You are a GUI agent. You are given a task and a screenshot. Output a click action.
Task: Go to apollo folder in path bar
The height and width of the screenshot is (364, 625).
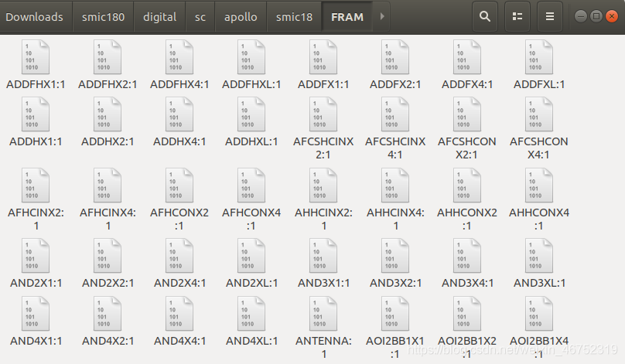click(241, 17)
